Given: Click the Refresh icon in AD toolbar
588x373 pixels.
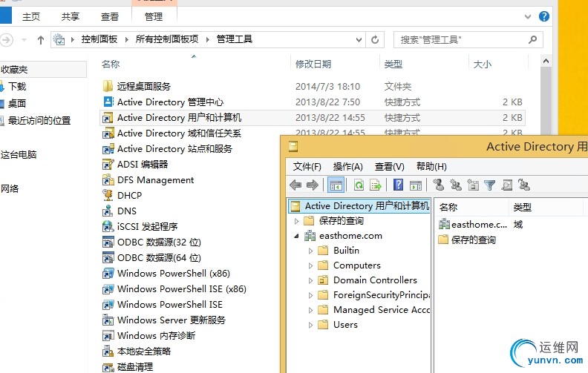Looking at the screenshot, I should [359, 185].
